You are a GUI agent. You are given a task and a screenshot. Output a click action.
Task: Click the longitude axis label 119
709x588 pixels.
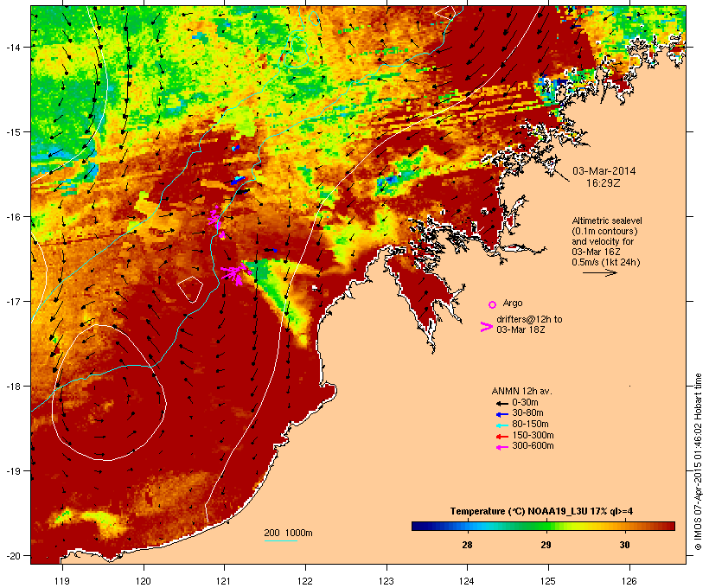tap(62, 581)
